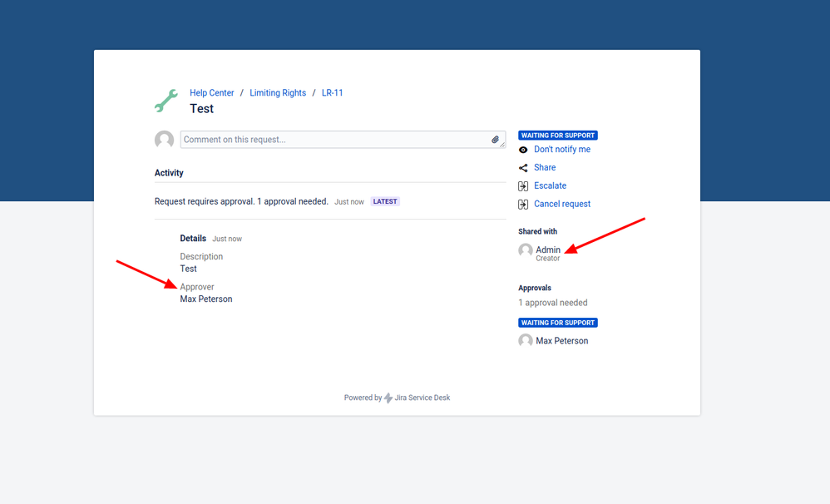Viewport: 830px width, 504px height.
Task: Click the Don't notify me link
Action: [562, 150]
